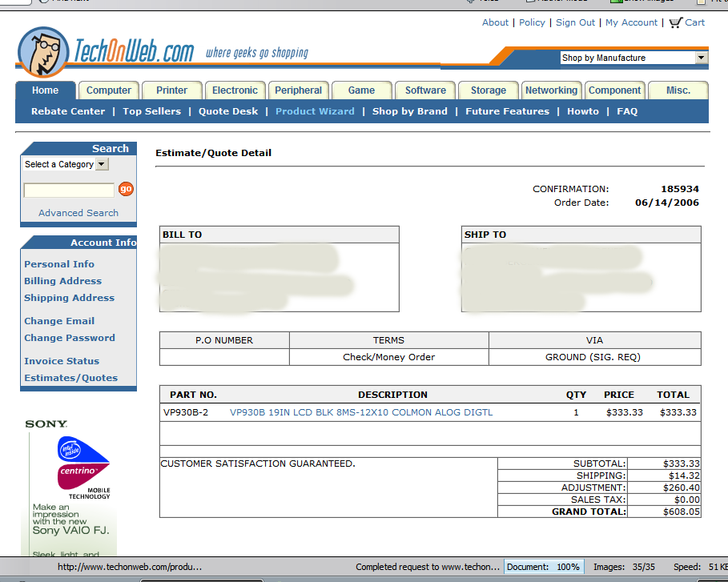Click the TechOnWeb geek mascot logo
Image resolution: width=728 pixels, height=582 pixels.
click(x=44, y=52)
